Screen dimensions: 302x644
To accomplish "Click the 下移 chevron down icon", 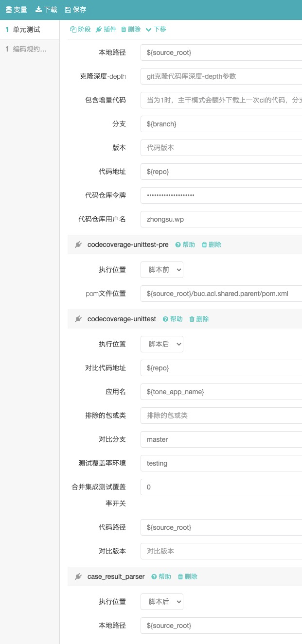I will 149,30.
